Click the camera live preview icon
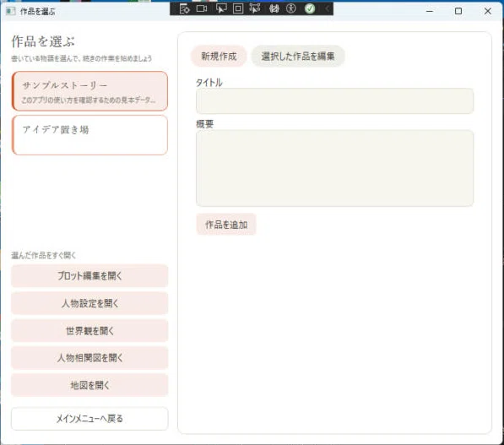 click(x=202, y=8)
